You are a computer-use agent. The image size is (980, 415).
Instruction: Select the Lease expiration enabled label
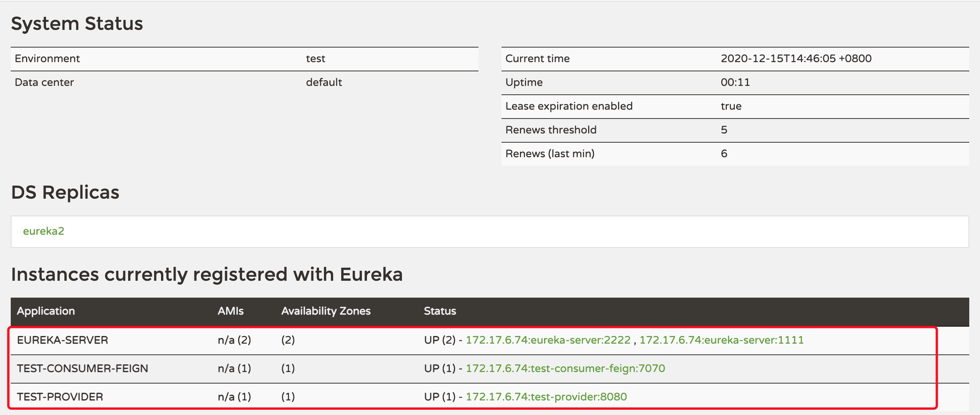tap(569, 106)
